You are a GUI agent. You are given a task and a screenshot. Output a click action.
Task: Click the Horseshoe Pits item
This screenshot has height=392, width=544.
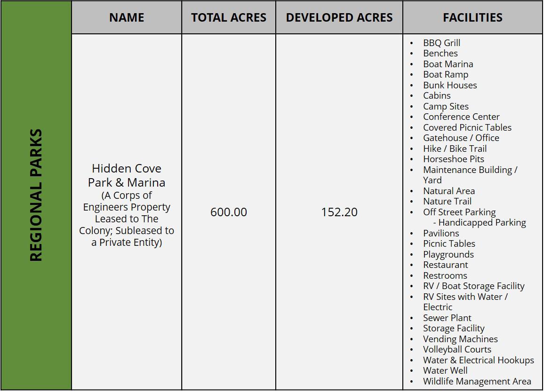pyautogui.click(x=454, y=159)
